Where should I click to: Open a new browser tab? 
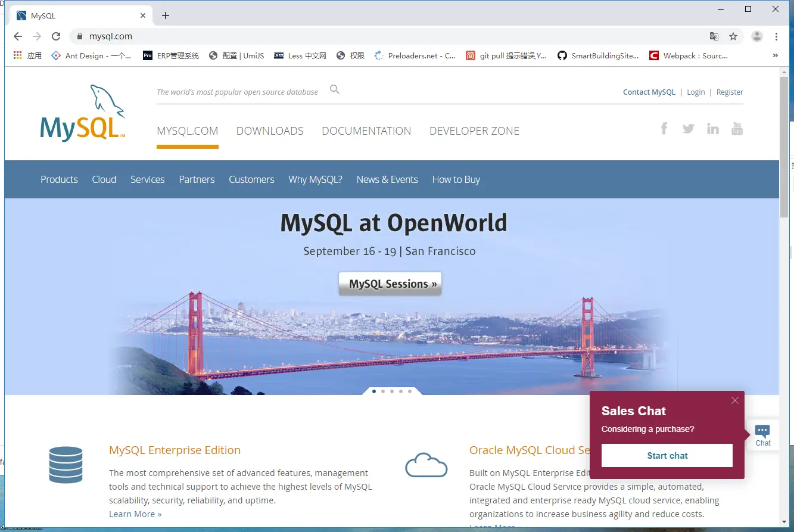(166, 15)
